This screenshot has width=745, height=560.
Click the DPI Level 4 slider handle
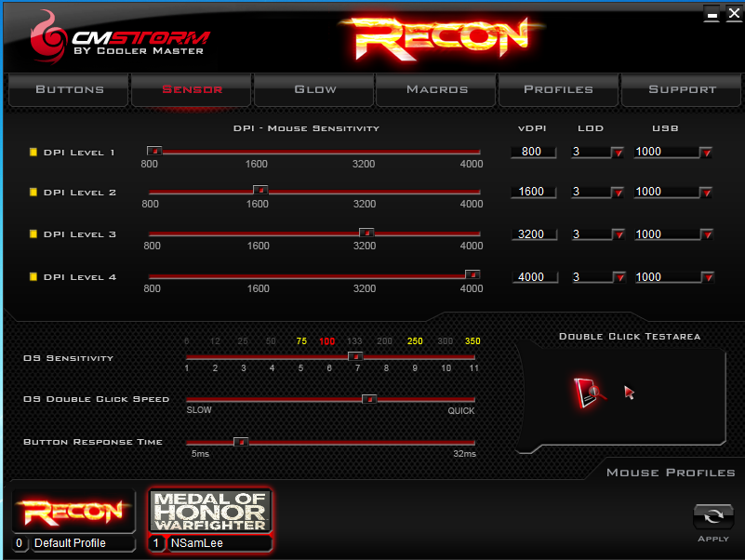pos(472,274)
